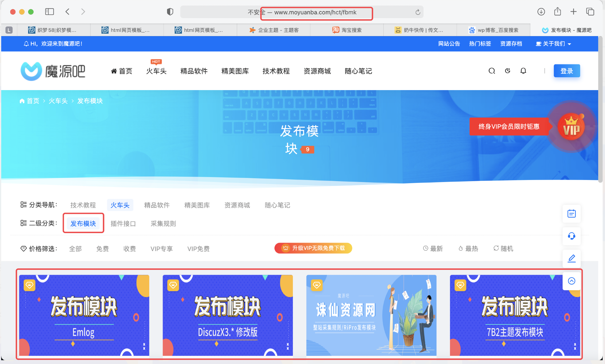Click the address bar URL field

click(302, 12)
